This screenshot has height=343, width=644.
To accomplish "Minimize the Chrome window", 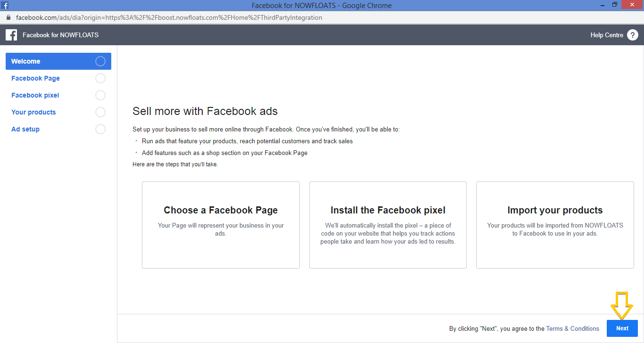I will pos(602,5).
